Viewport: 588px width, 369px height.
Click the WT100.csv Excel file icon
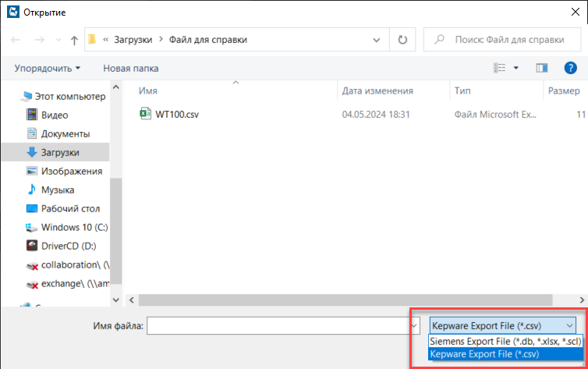[x=145, y=114]
